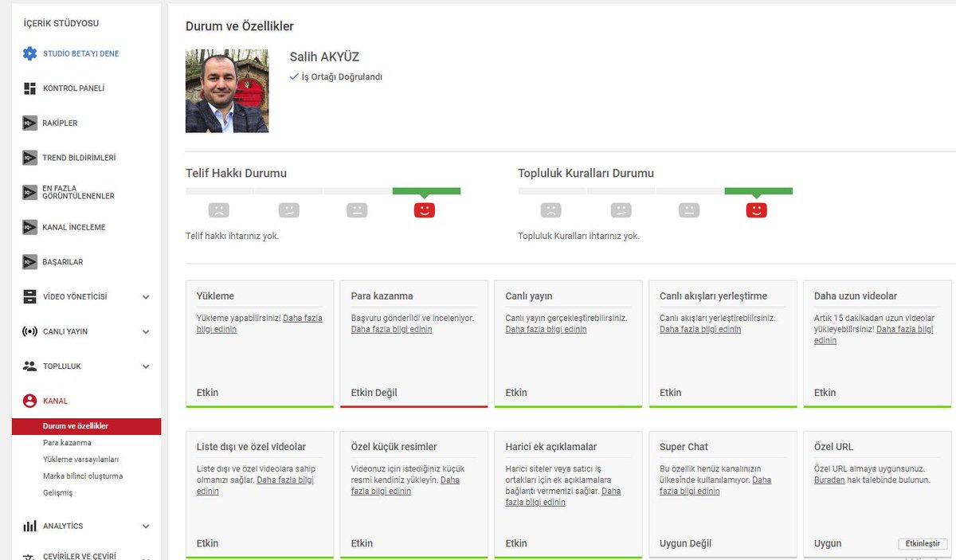Click the Topluluk people icon

point(29,366)
